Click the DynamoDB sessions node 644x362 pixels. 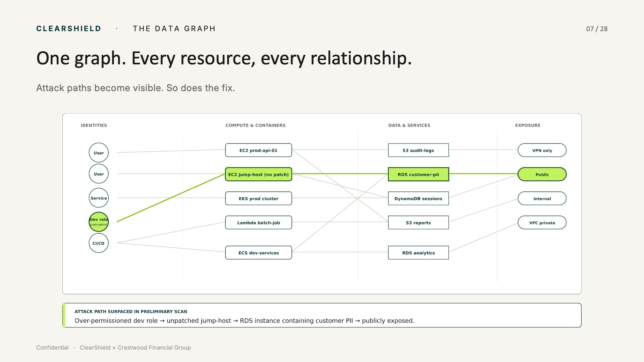418,198
